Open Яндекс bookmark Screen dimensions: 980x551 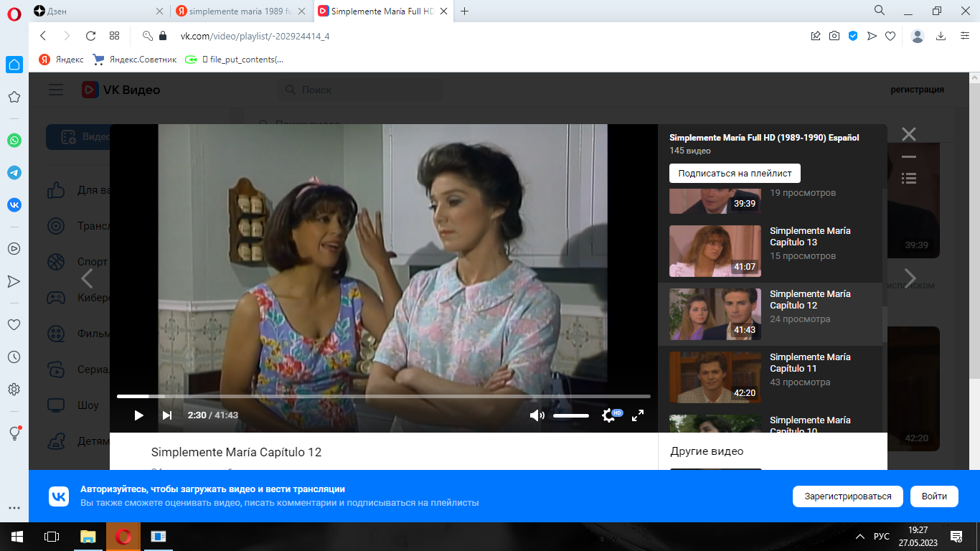pos(61,60)
